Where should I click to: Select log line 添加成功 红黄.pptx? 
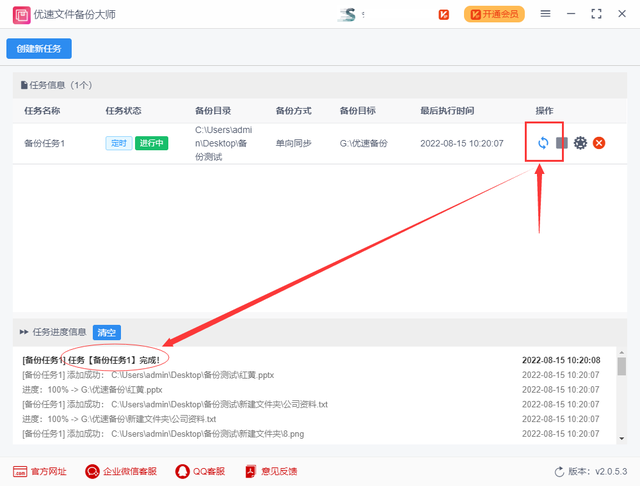[148, 375]
